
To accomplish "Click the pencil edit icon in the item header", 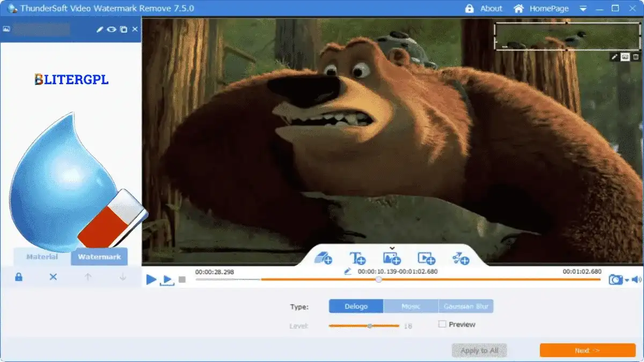I will click(x=99, y=29).
